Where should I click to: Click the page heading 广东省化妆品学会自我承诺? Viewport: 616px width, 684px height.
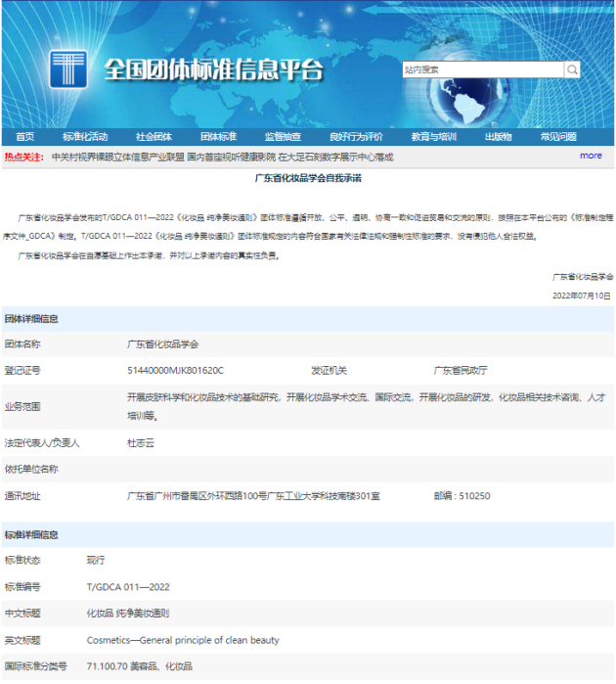[x=308, y=178]
